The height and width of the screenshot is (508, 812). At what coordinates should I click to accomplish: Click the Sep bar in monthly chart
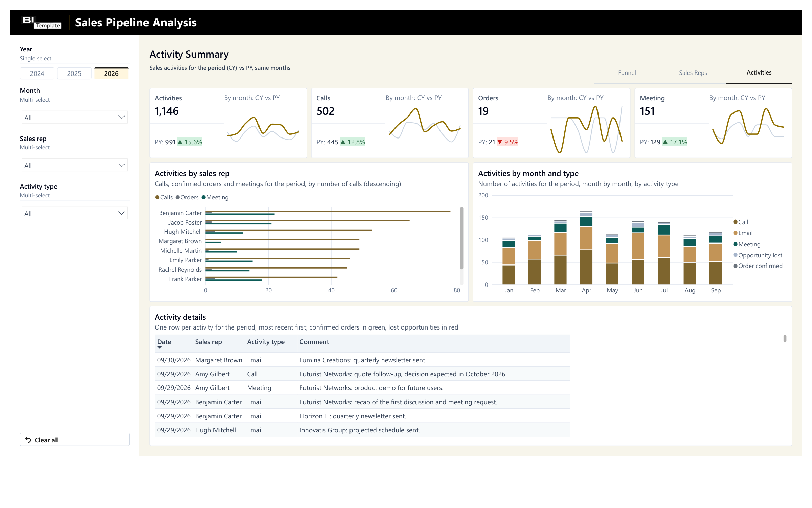click(716, 259)
